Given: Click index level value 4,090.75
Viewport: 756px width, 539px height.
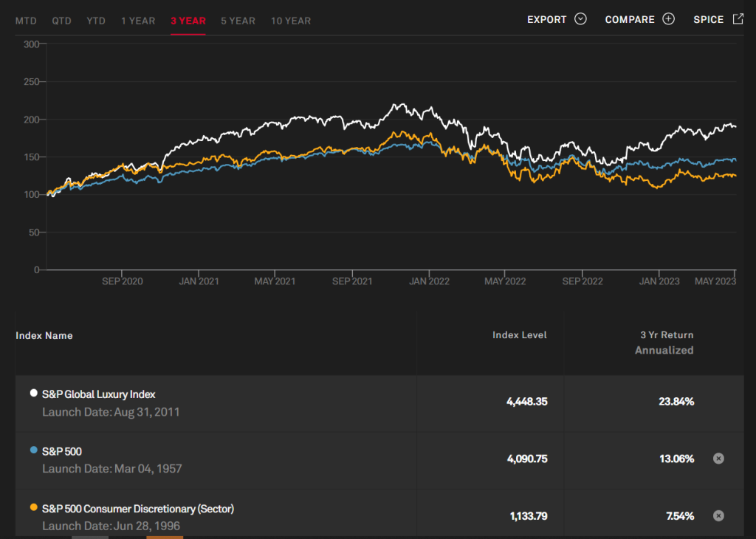Looking at the screenshot, I should [x=527, y=459].
